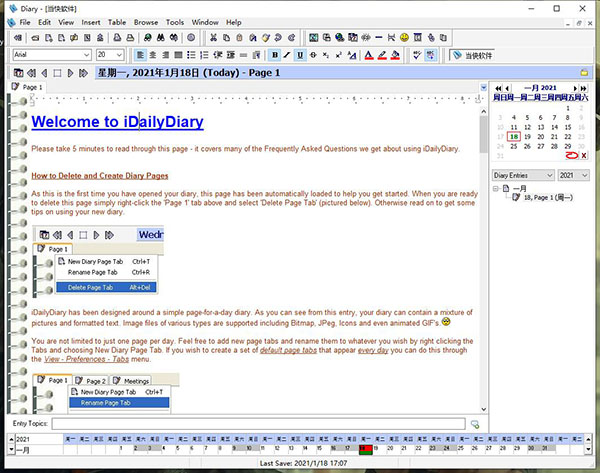Go to next day arrow
This screenshot has width=600, height=473.
click(70, 73)
